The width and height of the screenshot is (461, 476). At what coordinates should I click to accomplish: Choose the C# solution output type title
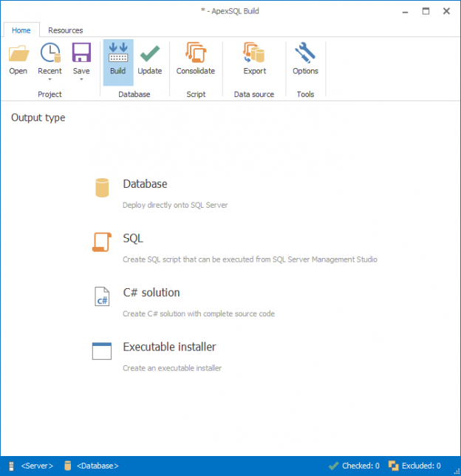click(151, 293)
